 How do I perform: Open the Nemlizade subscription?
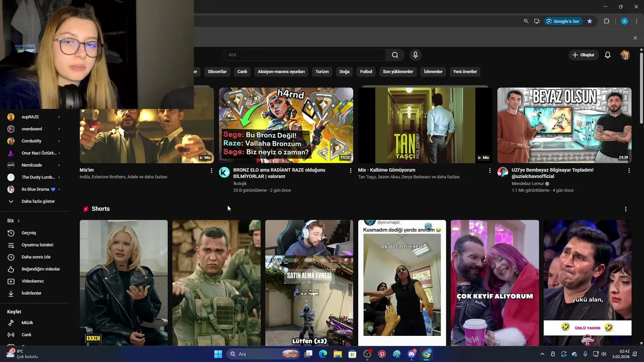tap(34, 165)
